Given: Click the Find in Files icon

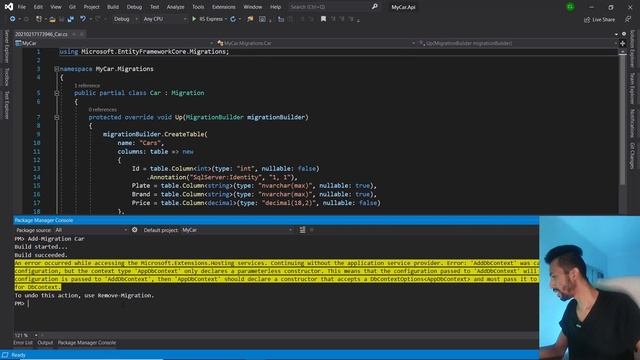Looking at the screenshot, I should (x=250, y=19).
